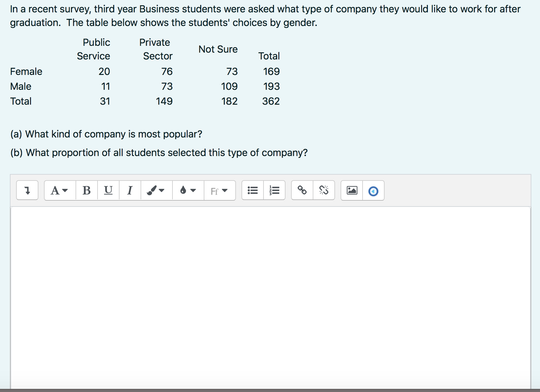Click the droplet highlight color swatch

(183, 190)
